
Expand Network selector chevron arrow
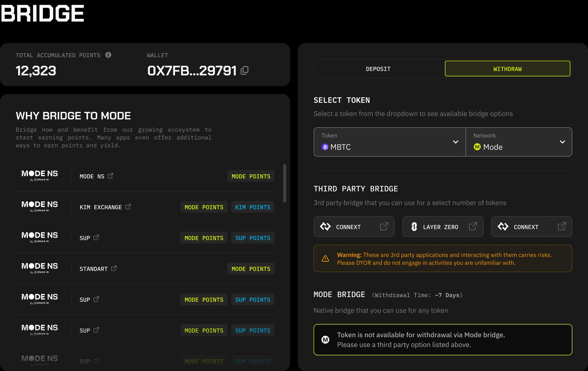(562, 142)
